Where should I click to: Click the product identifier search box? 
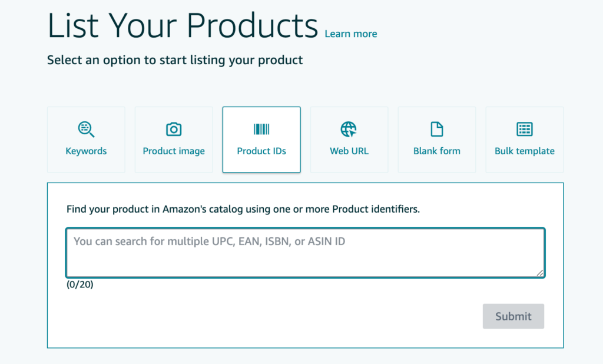tap(305, 252)
